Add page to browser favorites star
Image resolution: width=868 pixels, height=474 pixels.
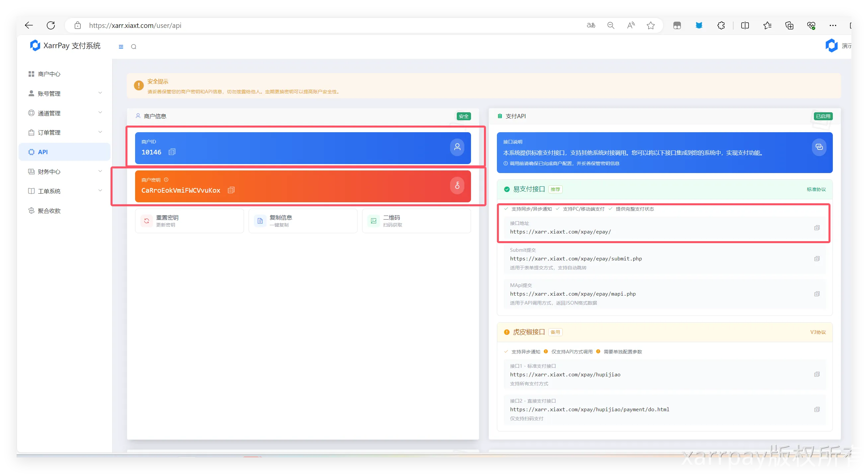[651, 26]
